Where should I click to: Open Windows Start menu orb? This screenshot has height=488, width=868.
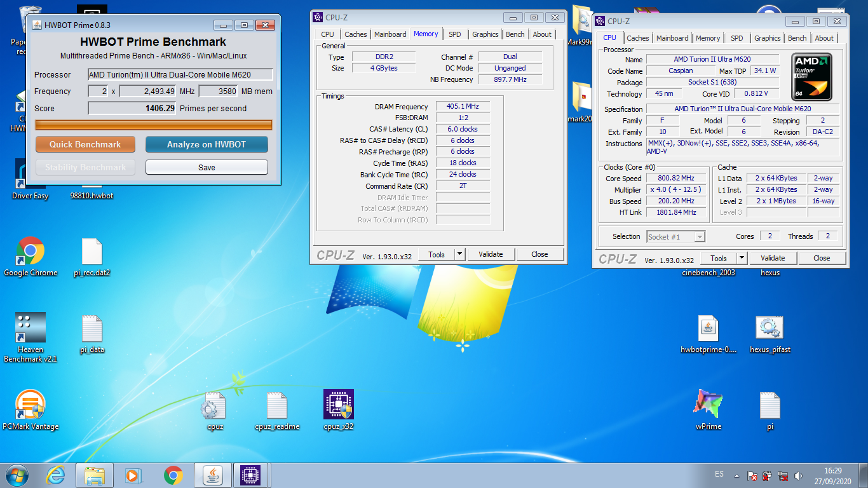click(x=17, y=475)
